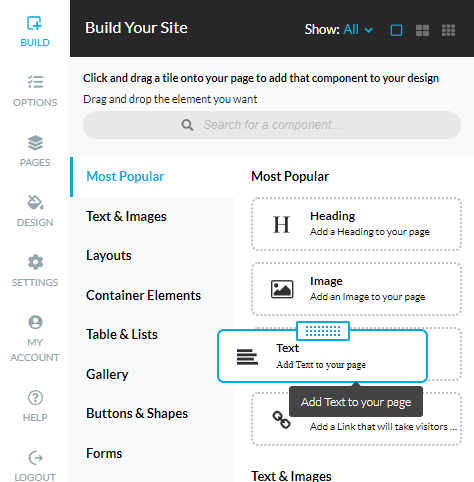Open the Options sidebar icon

click(35, 82)
